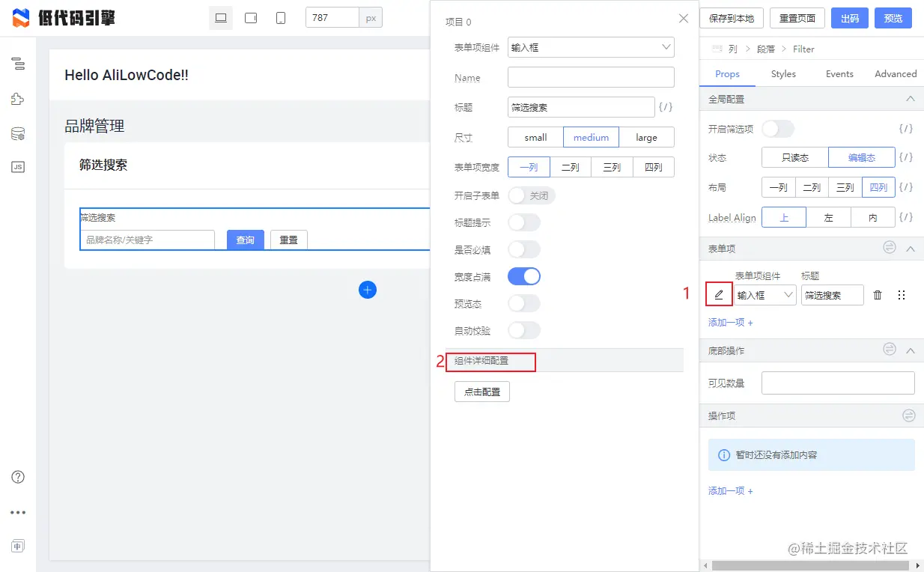Switch to the Styles tab

pos(783,74)
